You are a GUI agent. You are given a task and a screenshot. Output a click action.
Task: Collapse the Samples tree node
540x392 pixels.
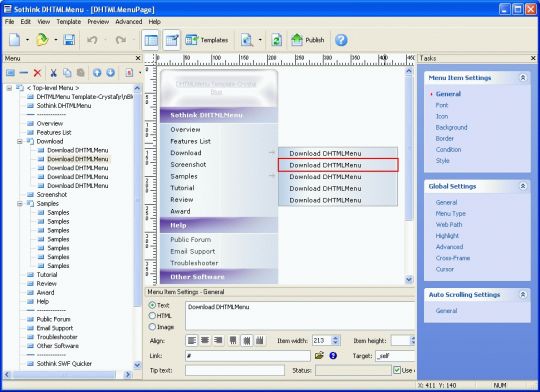[x=20, y=204]
